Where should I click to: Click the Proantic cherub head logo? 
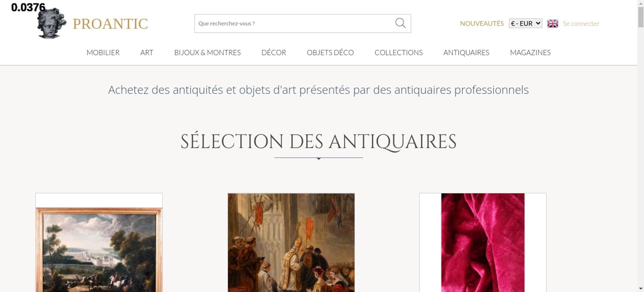point(52,23)
